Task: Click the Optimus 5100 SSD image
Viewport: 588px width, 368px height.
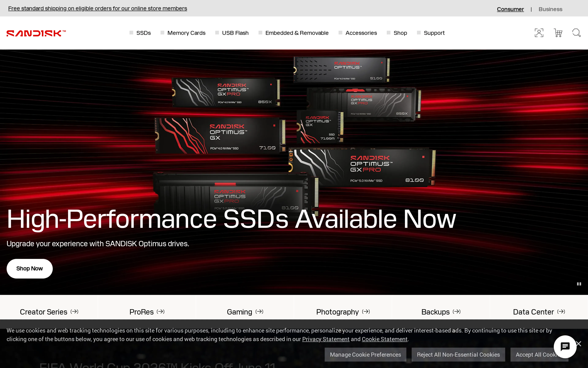Action: point(342,70)
